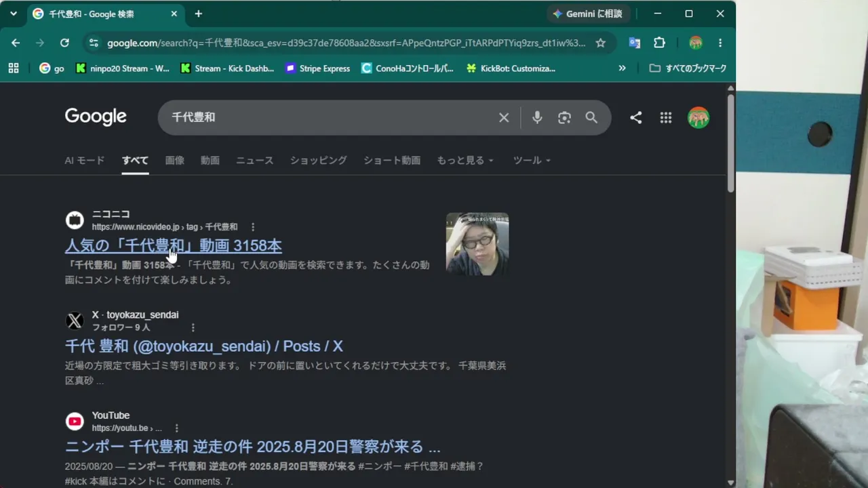Switch to the AI モード tab
The image size is (868, 488).
85,161
